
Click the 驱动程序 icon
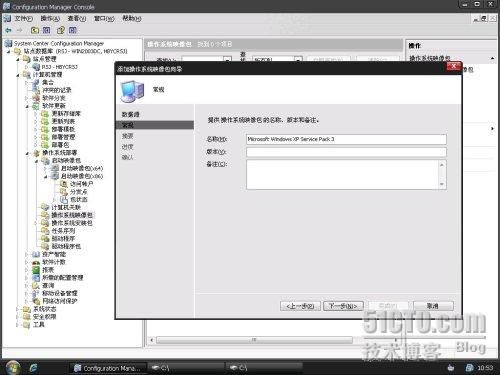pos(45,238)
